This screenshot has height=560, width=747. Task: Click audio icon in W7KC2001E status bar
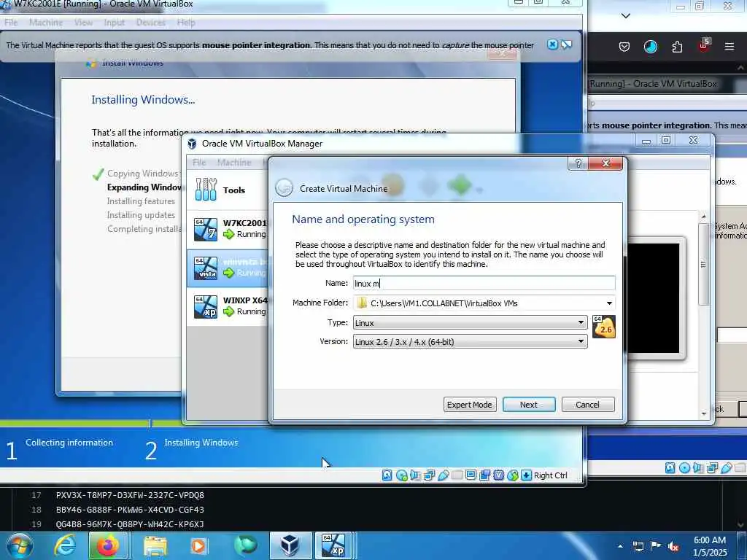tap(415, 475)
